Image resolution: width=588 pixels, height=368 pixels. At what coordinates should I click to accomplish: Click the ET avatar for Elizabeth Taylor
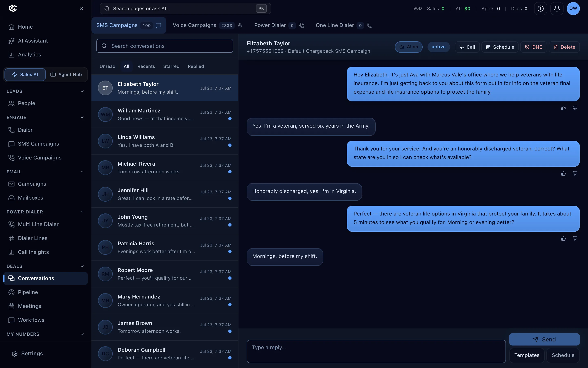(x=105, y=88)
